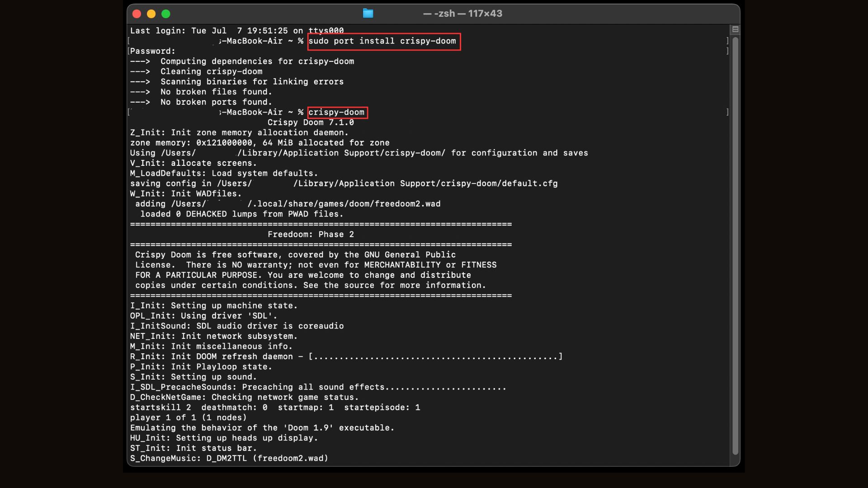The width and height of the screenshot is (868, 488).
Task: Click 'ST_Init: Init status bar.' line
Action: point(193,448)
